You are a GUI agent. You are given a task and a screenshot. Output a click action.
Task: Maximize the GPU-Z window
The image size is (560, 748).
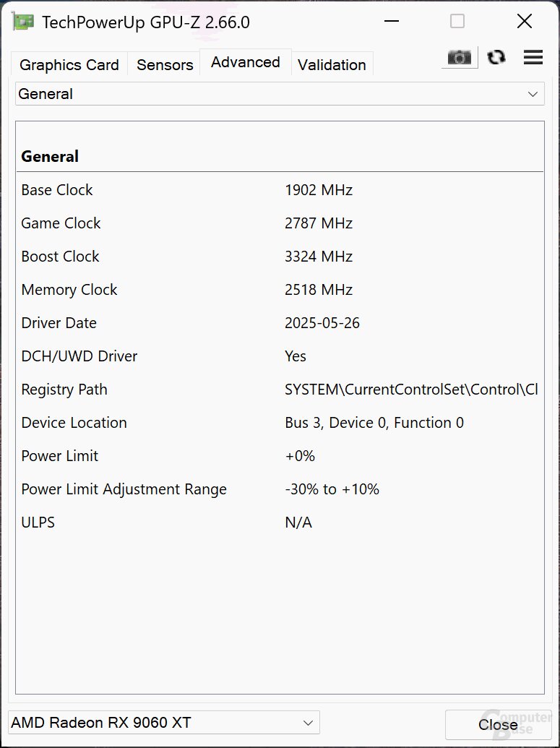[x=457, y=22]
